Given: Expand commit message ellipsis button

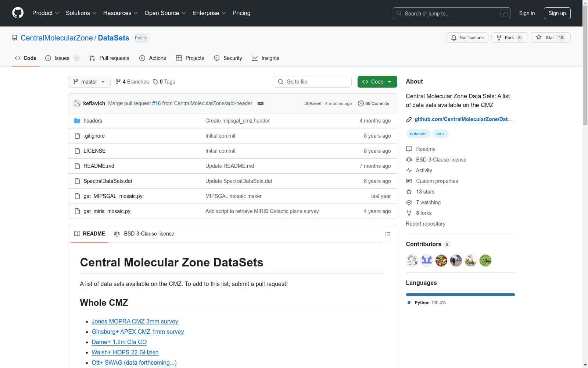Looking at the screenshot, I should [261, 103].
